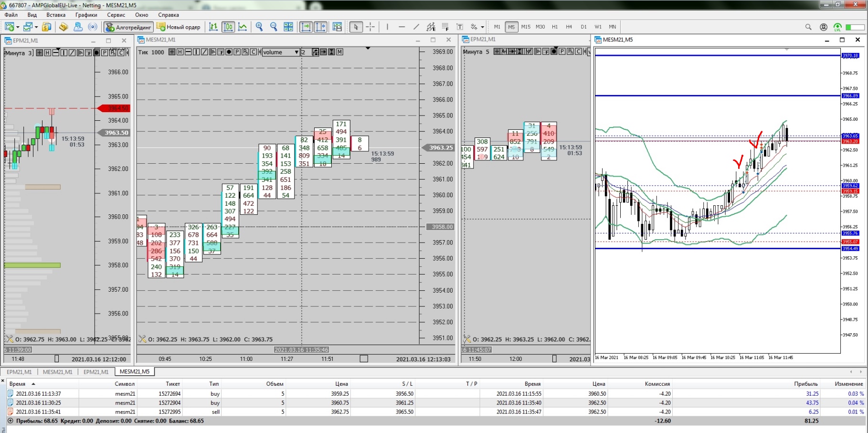Click the New Chart toolbar icon
The height and width of the screenshot is (433, 868).
pos(9,27)
